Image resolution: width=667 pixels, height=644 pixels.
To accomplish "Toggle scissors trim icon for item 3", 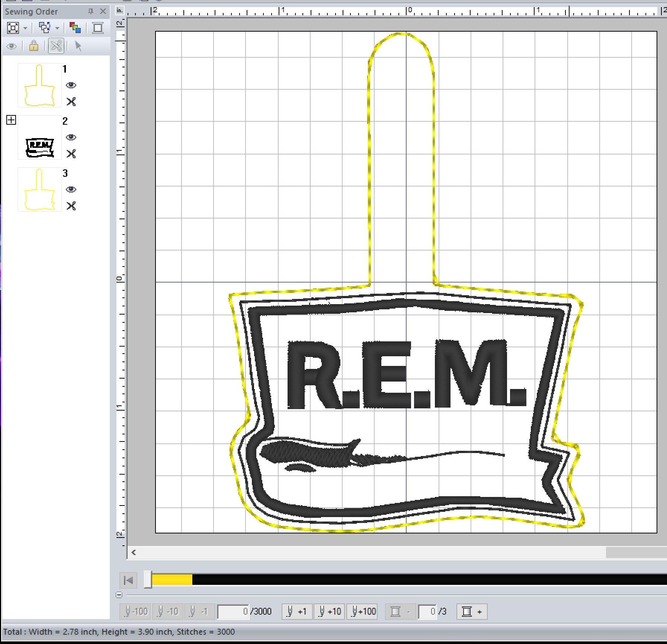I will (71, 206).
